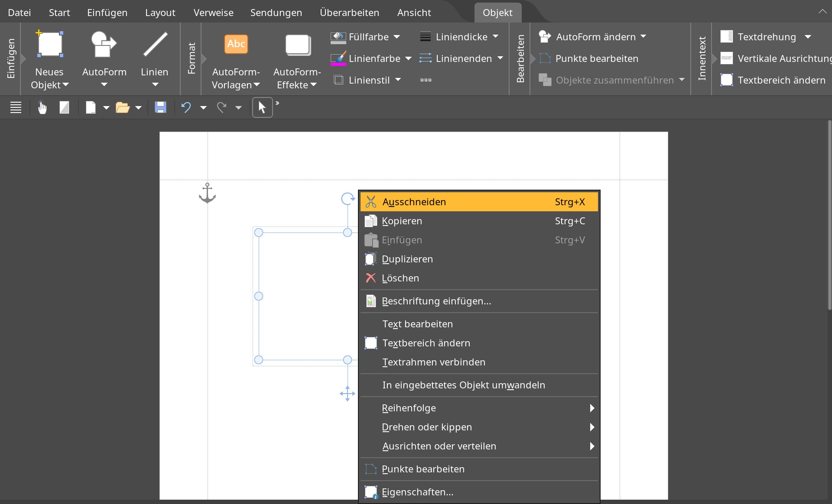The image size is (832, 504).
Task: Choose In eingebettetes Objekt umwandeln
Action: [479, 385]
